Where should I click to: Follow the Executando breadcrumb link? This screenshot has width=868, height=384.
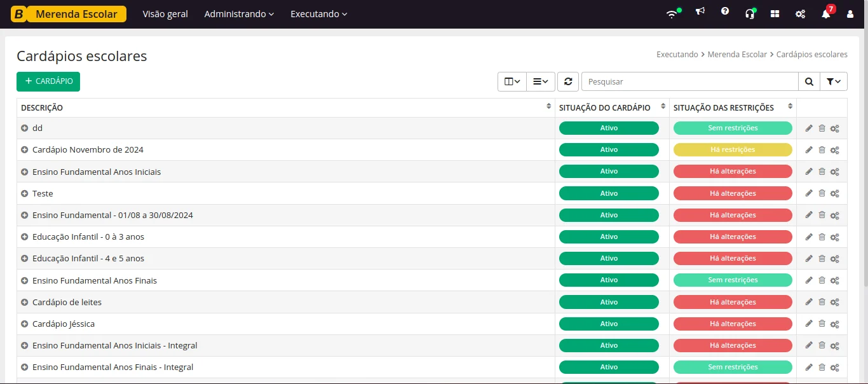677,55
